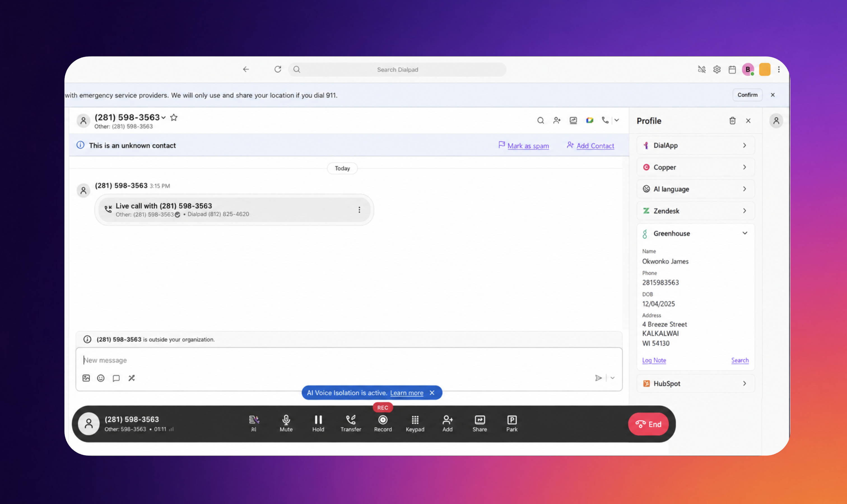The image size is (847, 504).
Task: Confirm the emergency location notice
Action: pos(747,95)
